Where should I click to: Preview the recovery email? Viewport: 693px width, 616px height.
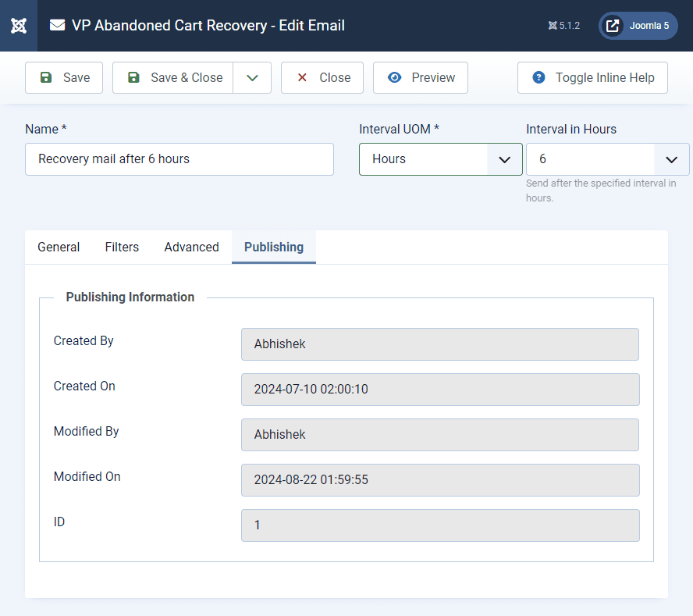pyautogui.click(x=421, y=78)
